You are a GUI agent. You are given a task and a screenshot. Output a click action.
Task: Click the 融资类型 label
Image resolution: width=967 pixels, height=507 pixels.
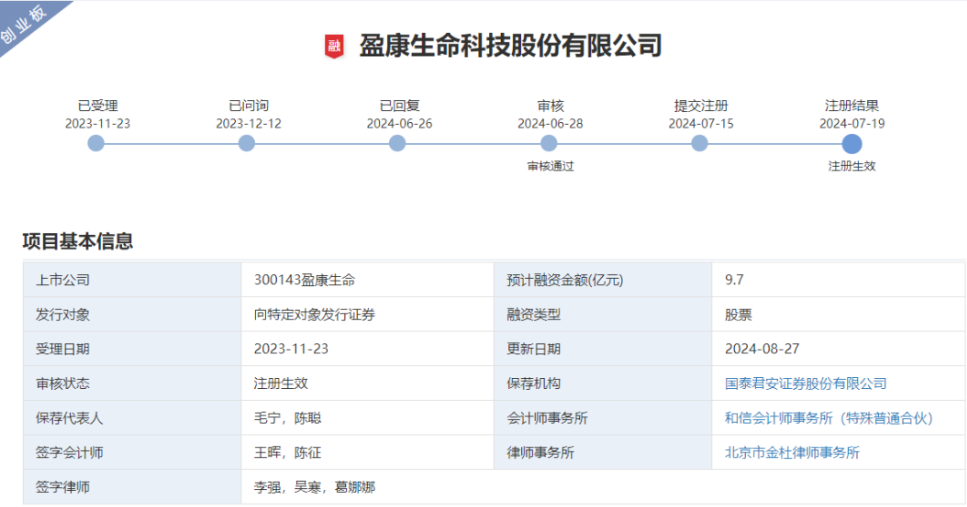tap(533, 315)
